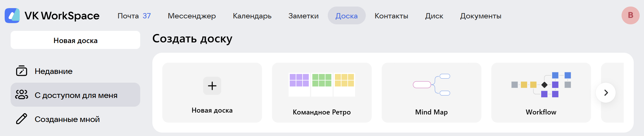Click the shared-with-me people icon
Image resolution: width=644 pixels, height=136 pixels.
click(21, 95)
